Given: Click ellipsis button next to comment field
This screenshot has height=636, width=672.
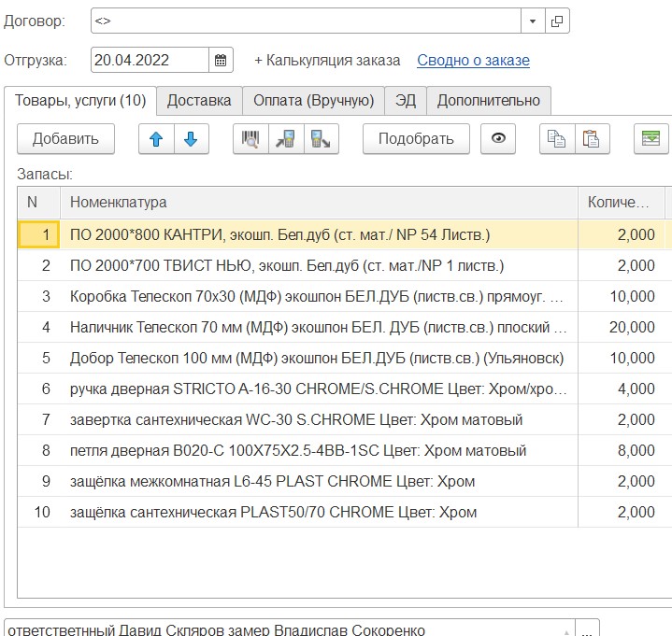Looking at the screenshot, I should tap(587, 629).
